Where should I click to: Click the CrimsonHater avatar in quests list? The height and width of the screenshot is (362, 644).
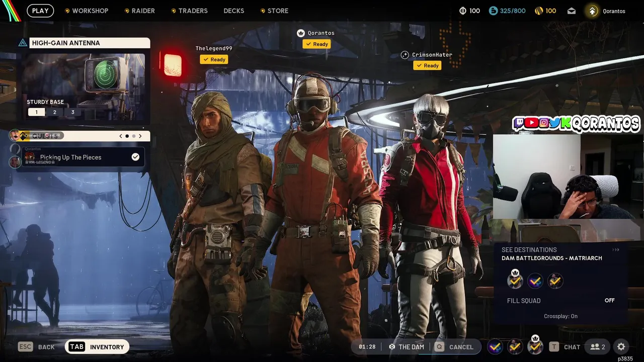pyautogui.click(x=15, y=135)
